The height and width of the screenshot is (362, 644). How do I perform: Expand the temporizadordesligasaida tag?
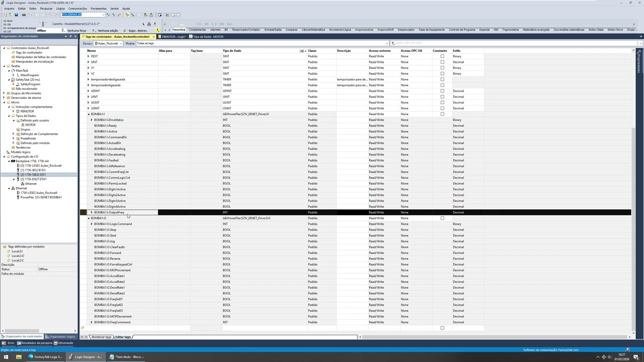click(89, 79)
